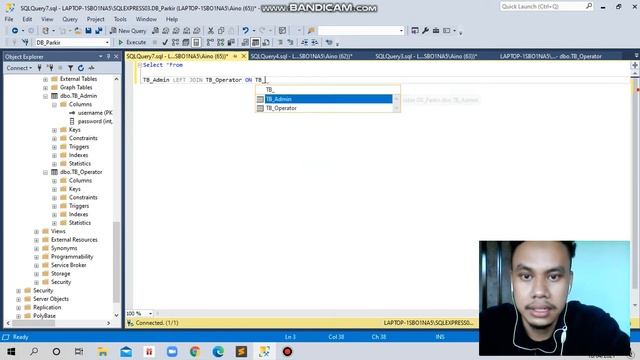Decrease the line indent

point(304,42)
